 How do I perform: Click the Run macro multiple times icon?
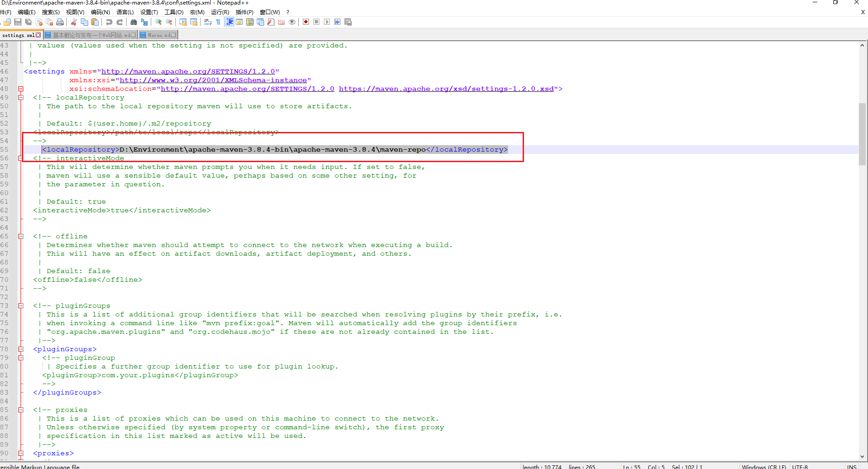click(x=337, y=22)
